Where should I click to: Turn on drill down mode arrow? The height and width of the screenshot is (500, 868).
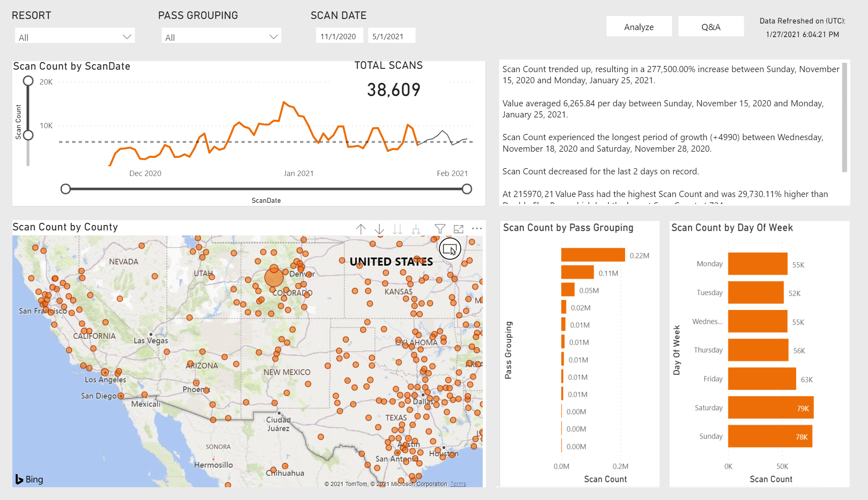tap(379, 229)
